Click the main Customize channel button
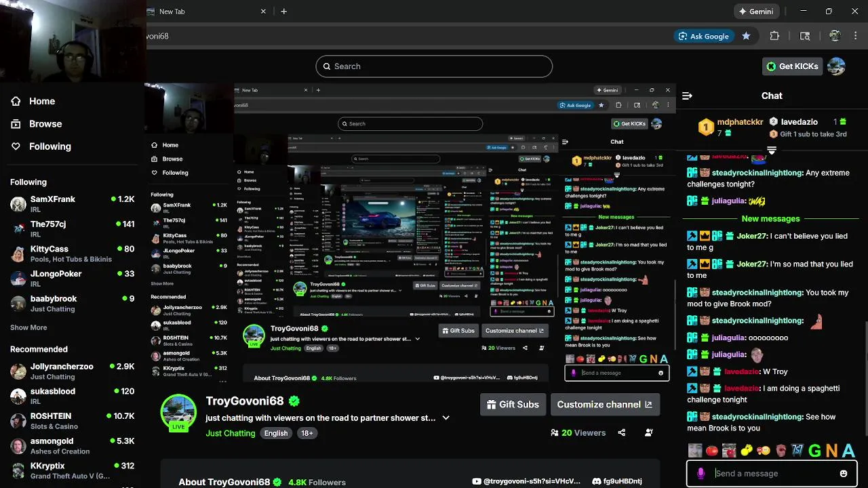This screenshot has height=488, width=868. point(605,405)
